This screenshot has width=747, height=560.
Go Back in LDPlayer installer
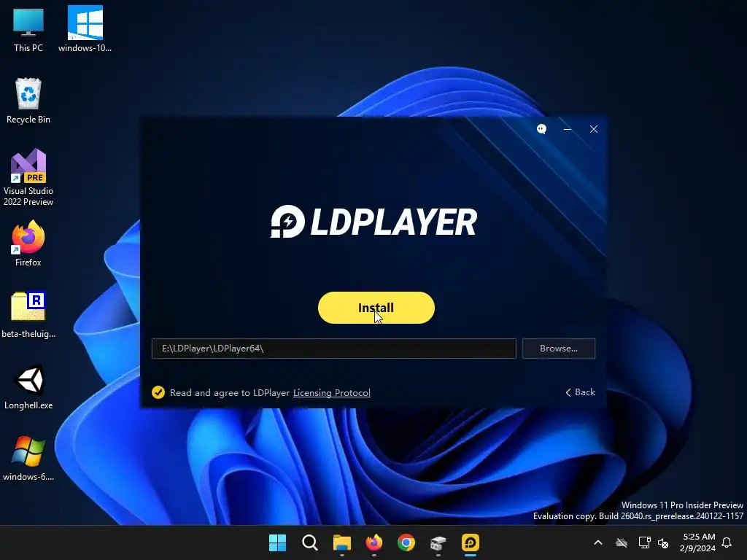580,392
